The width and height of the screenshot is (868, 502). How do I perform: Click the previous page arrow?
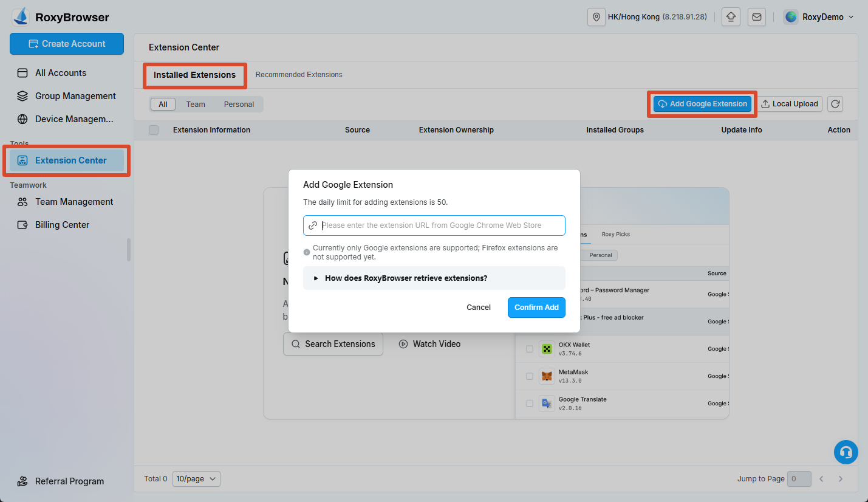[821, 479]
